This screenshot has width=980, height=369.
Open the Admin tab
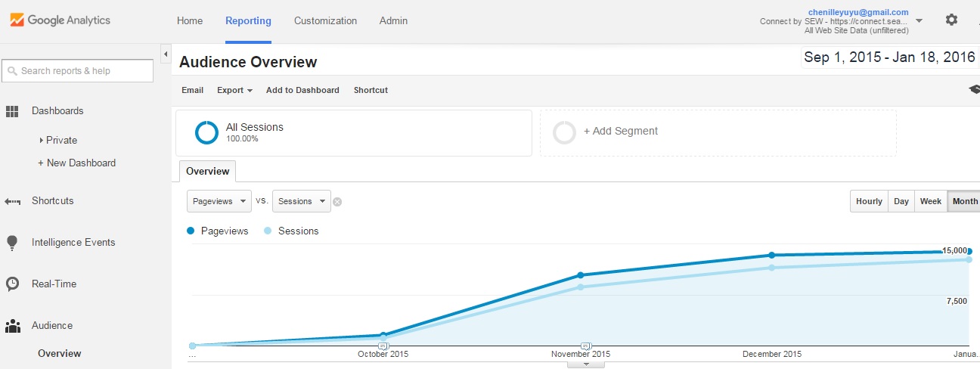393,20
